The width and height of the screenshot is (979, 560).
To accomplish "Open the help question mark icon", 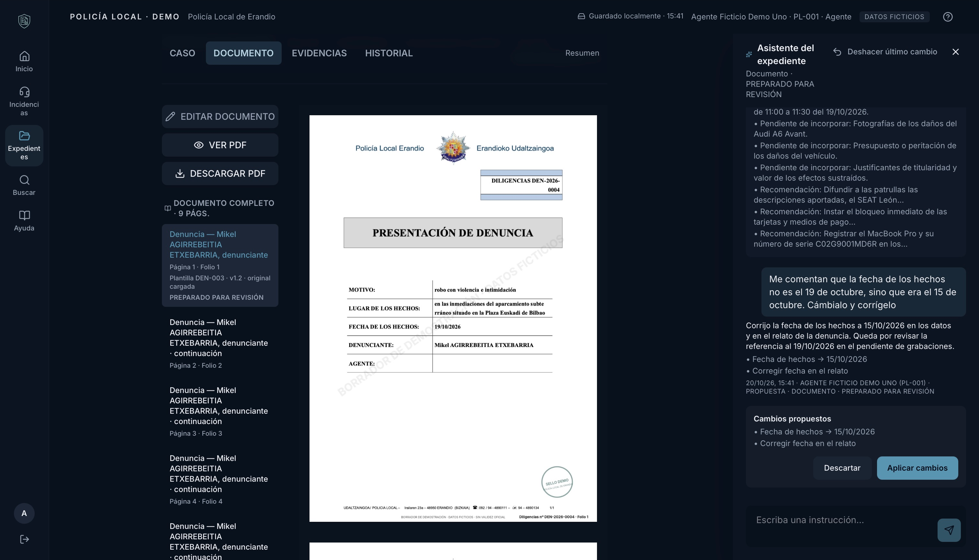I will [x=948, y=17].
